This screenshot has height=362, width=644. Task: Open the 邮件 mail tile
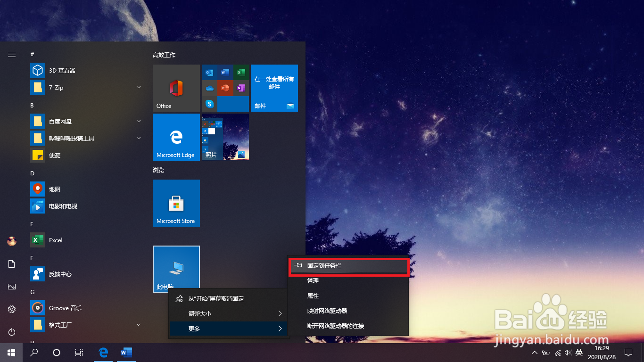coord(274,88)
